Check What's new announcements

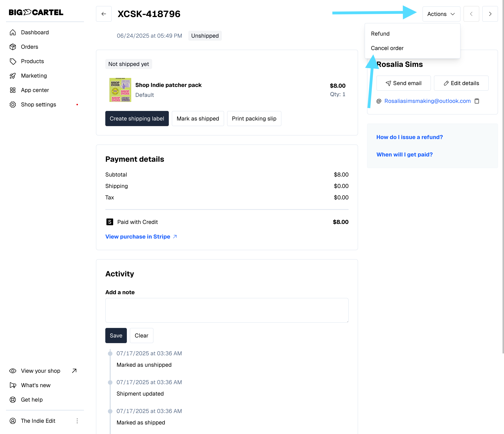[x=36, y=385]
